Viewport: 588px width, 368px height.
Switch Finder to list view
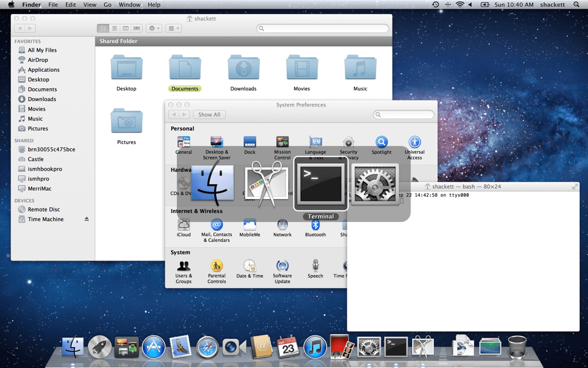114,28
